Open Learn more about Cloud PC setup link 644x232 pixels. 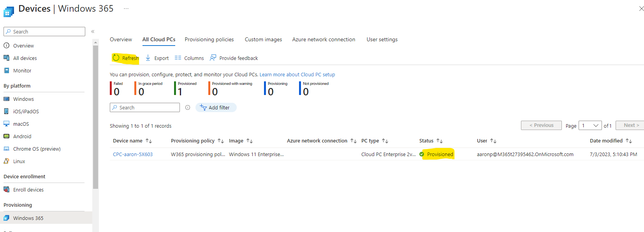297,74
